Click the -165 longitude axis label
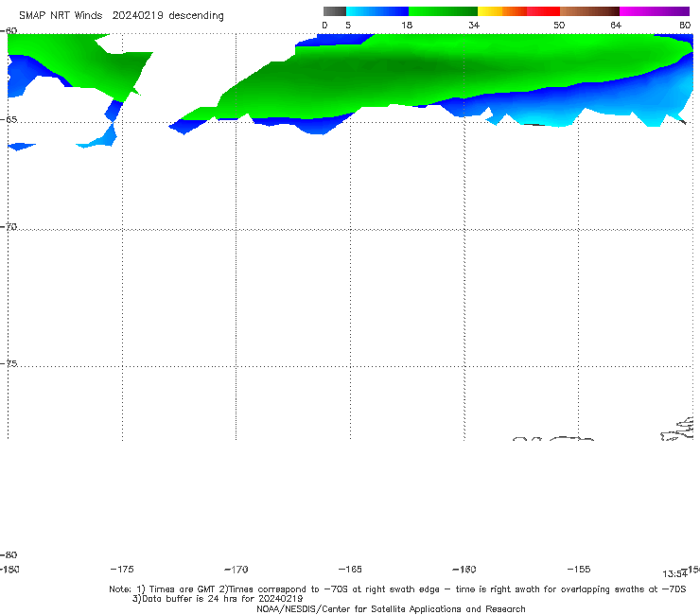This screenshot has width=700, height=615. point(350,570)
